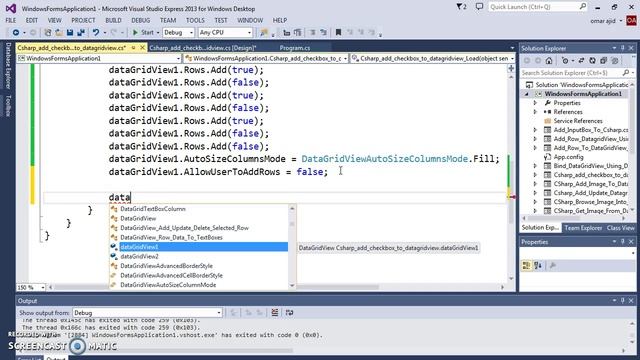Viewport: 640px width, 360px height.
Task: Toggle a bookmark with the bookmark icon
Action: coord(338,32)
